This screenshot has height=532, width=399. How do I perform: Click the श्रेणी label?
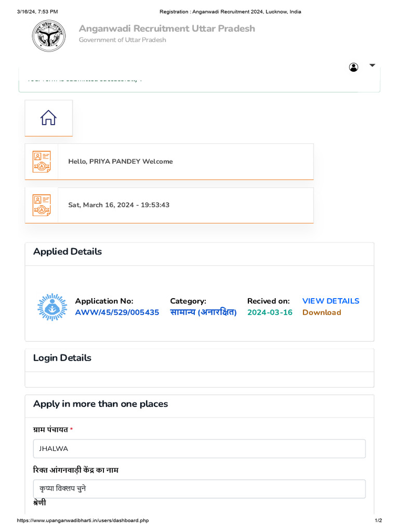(x=39, y=502)
